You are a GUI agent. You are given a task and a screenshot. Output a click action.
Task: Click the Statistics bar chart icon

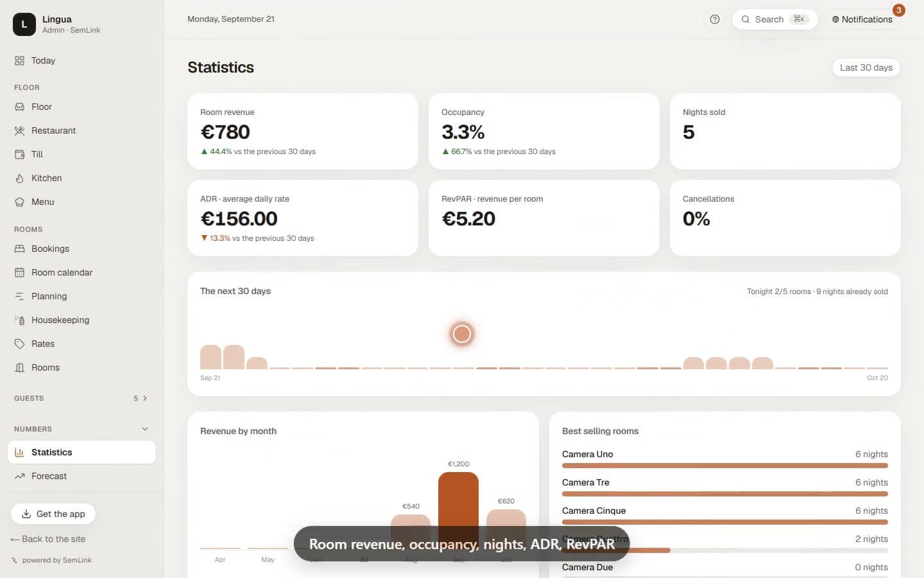click(x=19, y=452)
